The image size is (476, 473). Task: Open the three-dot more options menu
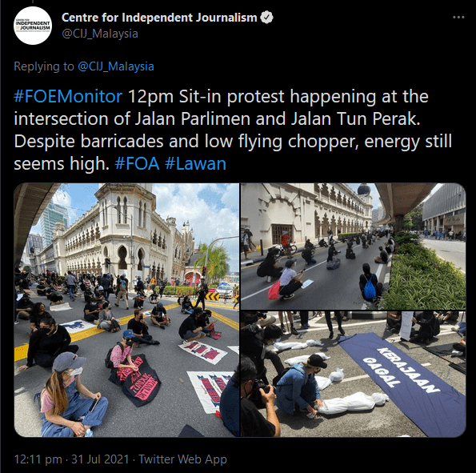pos(458,18)
